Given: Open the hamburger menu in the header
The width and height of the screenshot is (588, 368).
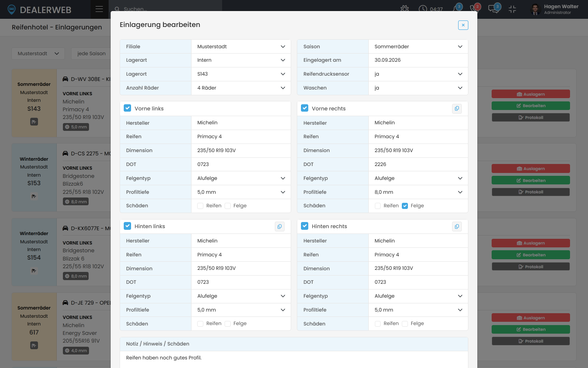Looking at the screenshot, I should click(99, 9).
